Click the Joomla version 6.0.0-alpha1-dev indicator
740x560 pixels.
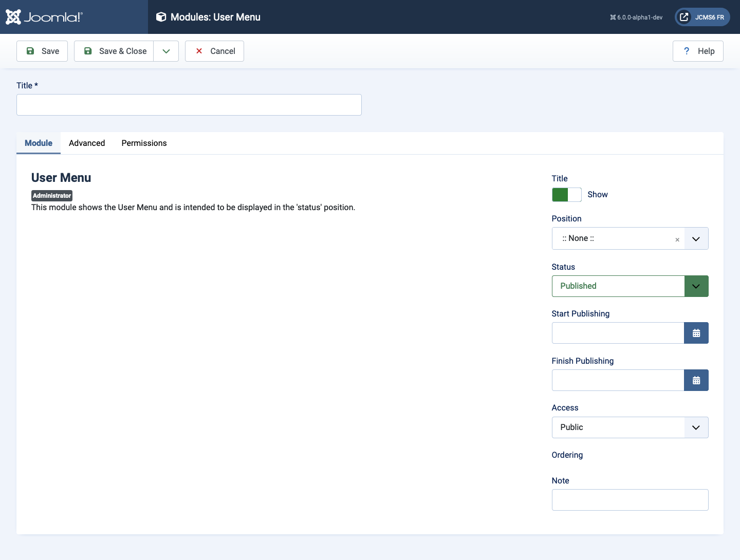636,17
